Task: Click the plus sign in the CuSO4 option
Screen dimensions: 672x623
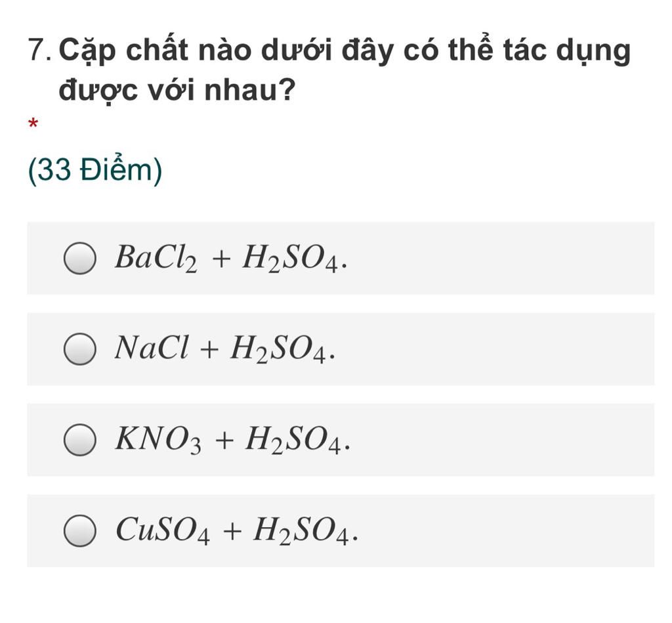Action: 232,532
